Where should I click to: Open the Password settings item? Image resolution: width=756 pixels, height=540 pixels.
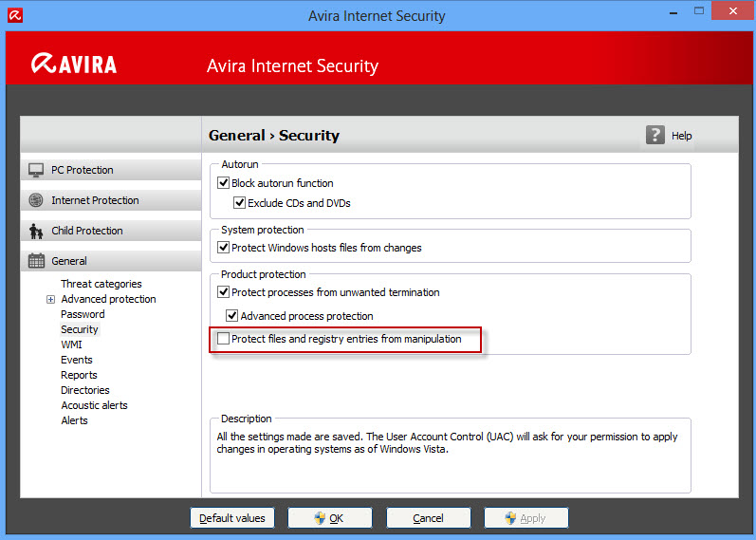pos(83,314)
